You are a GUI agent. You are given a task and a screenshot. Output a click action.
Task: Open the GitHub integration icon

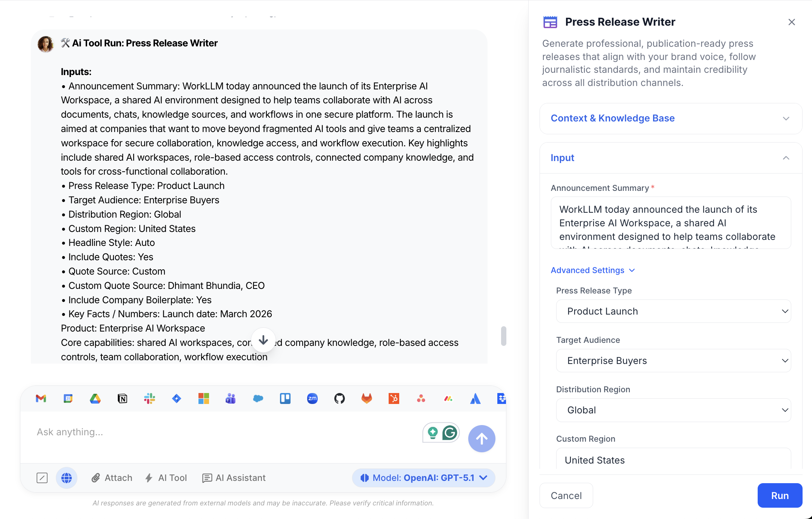coord(339,399)
